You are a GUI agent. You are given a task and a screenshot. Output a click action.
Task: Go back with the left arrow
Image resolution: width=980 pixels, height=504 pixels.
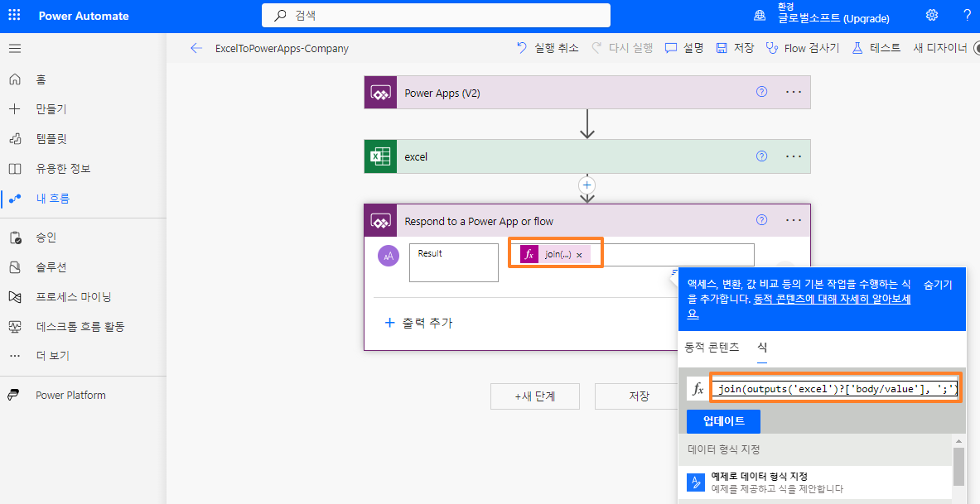196,48
